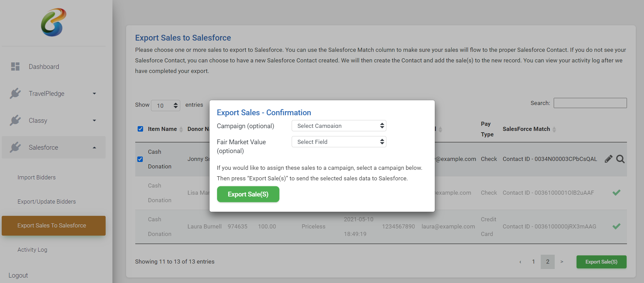The width and height of the screenshot is (644, 283).
Task: Click the green checkmark in Laura Burnell's row
Action: click(616, 226)
